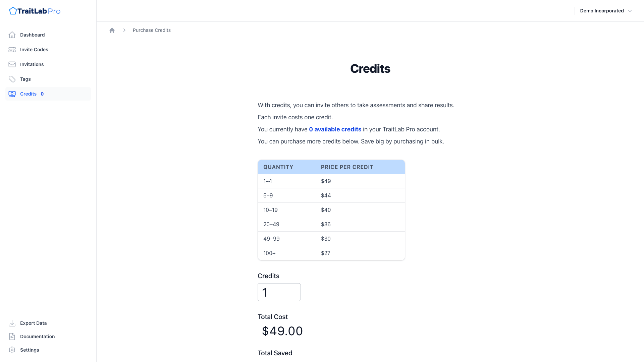Click the Documentation file icon
Viewport: 644px width, 362px height.
pyautogui.click(x=12, y=337)
